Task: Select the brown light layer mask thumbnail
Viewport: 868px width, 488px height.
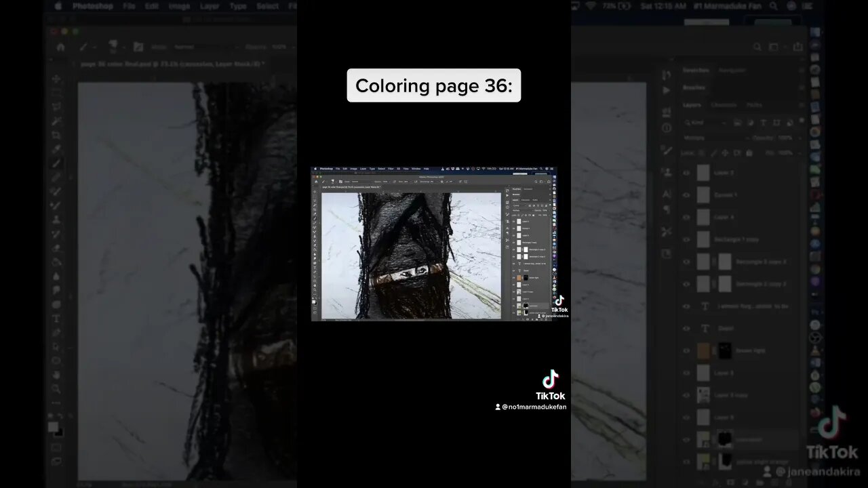Action: [x=725, y=351]
